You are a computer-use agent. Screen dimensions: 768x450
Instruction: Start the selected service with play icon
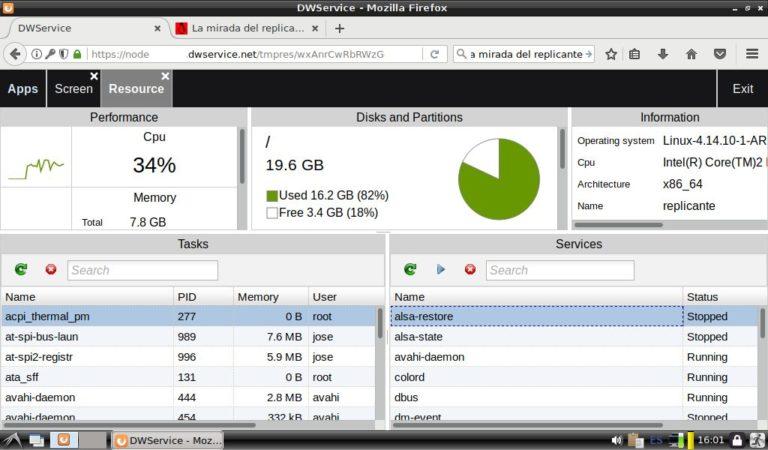coord(441,270)
